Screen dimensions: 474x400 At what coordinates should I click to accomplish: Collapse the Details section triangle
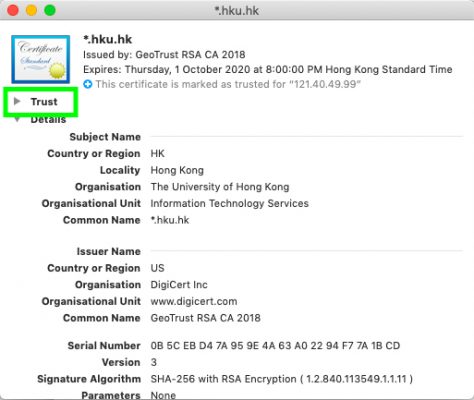(x=17, y=119)
